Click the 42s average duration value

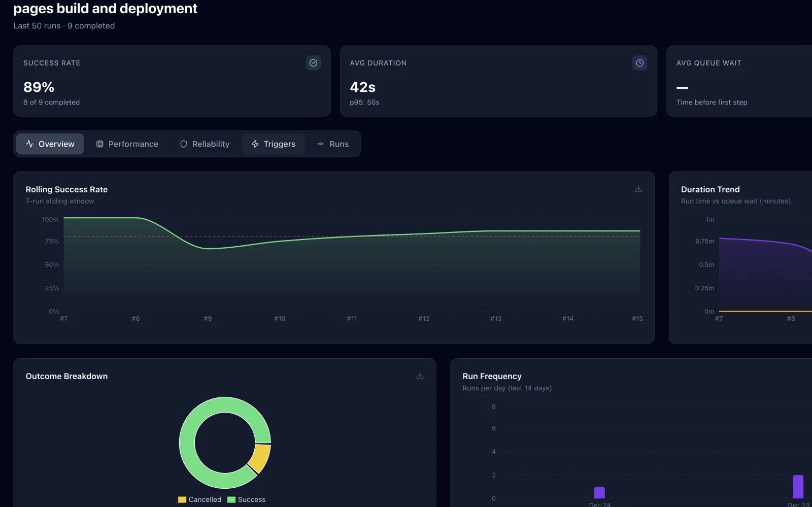362,87
